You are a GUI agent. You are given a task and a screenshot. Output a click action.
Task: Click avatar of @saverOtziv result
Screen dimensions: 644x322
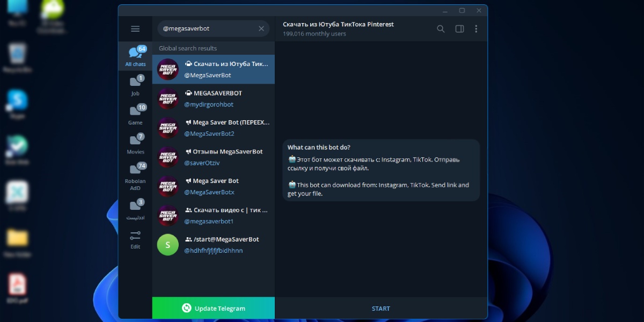(x=168, y=157)
